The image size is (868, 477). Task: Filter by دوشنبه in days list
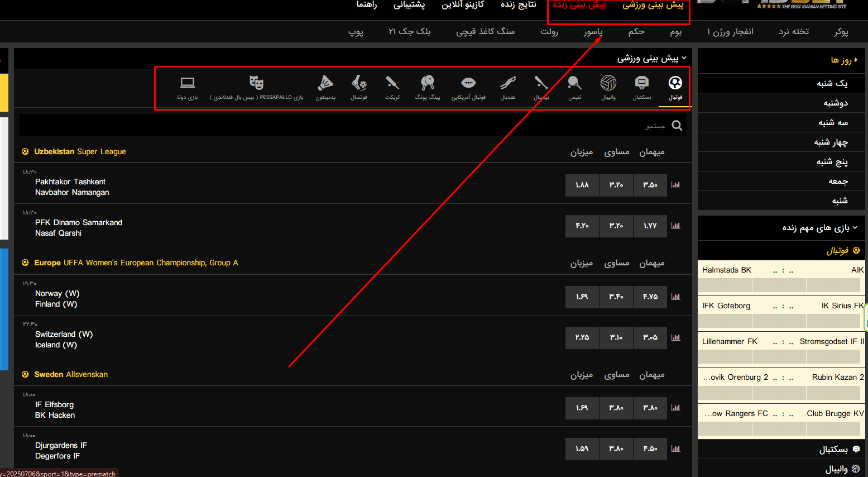click(781, 103)
